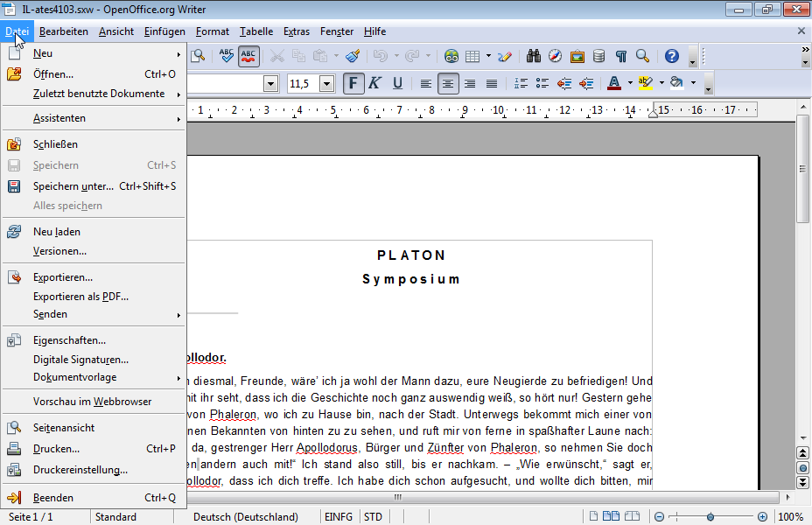Screen dimensions: 812x525
Task: Click zoom in plus button in status bar
Action: coord(762,517)
